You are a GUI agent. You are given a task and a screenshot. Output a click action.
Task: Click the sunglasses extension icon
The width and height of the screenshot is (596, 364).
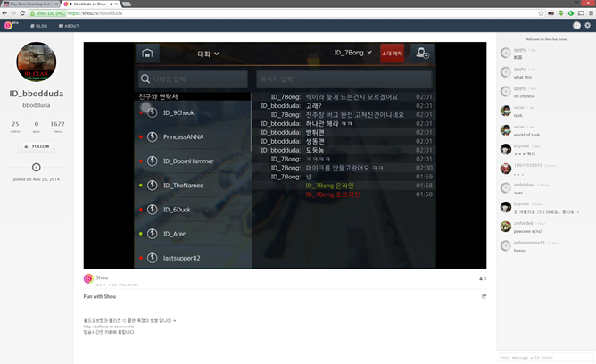pos(550,13)
